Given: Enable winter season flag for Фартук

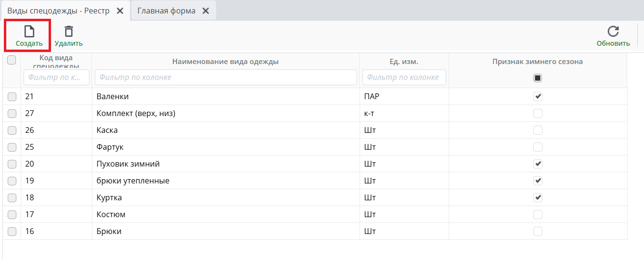Looking at the screenshot, I should click(538, 147).
